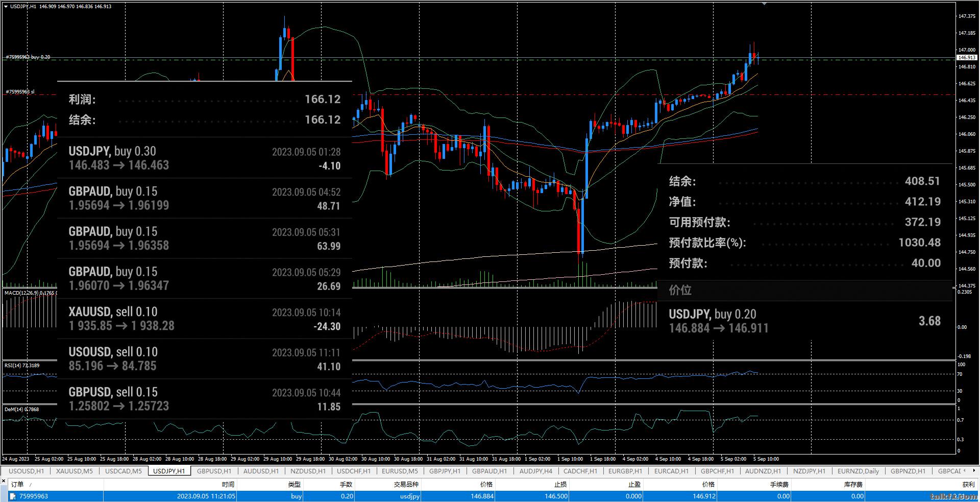The image size is (980, 502).
Task: Select the USDJPY buy 0.20 open position
Action: pos(805,321)
